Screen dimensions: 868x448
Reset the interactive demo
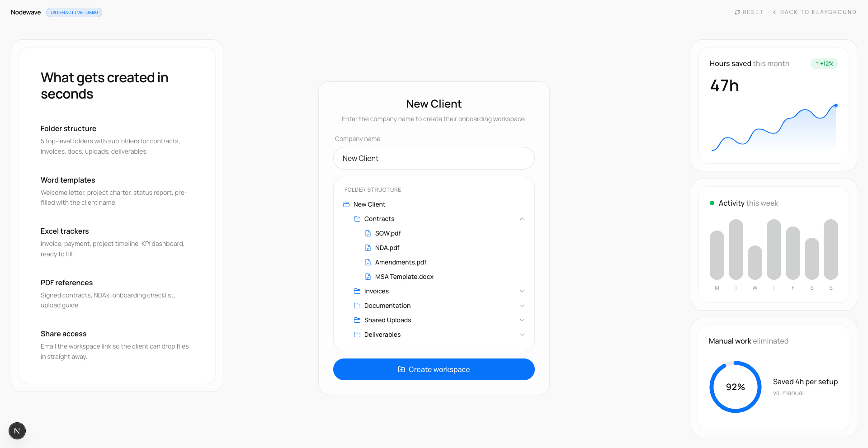click(x=749, y=12)
